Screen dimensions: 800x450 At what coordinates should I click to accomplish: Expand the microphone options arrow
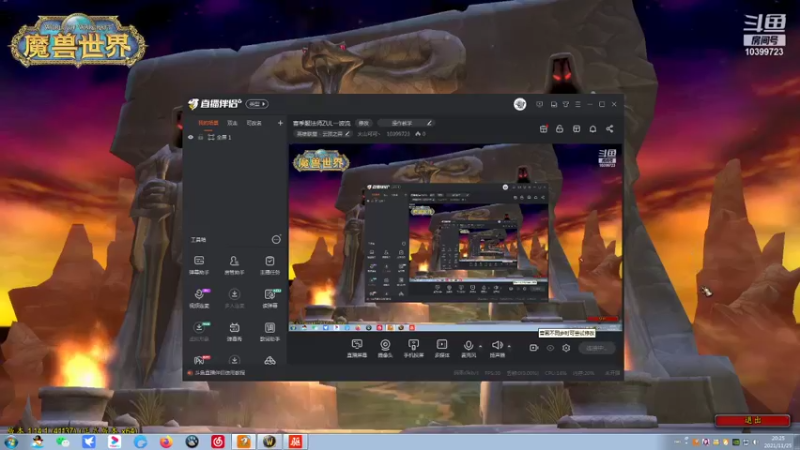pos(480,346)
